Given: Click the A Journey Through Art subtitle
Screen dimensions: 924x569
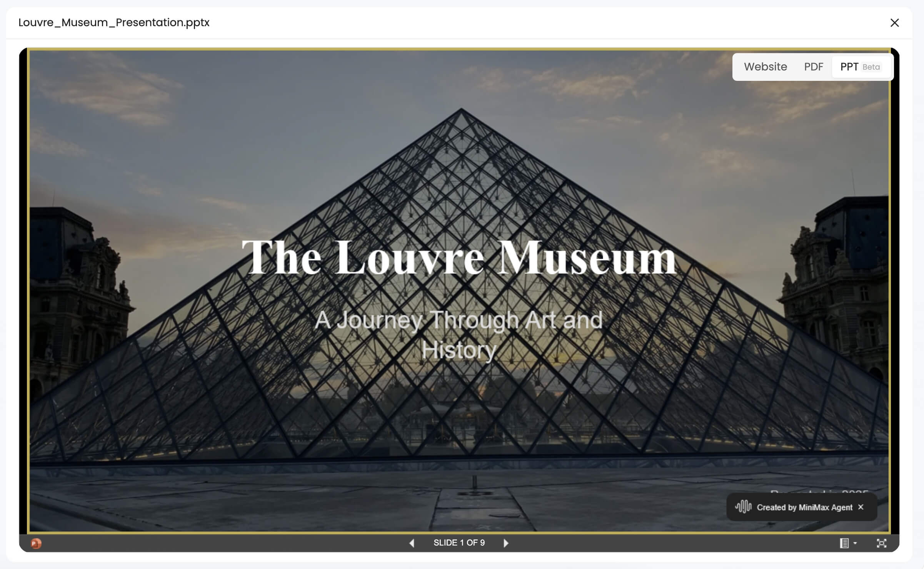Looking at the screenshot, I should click(x=459, y=335).
